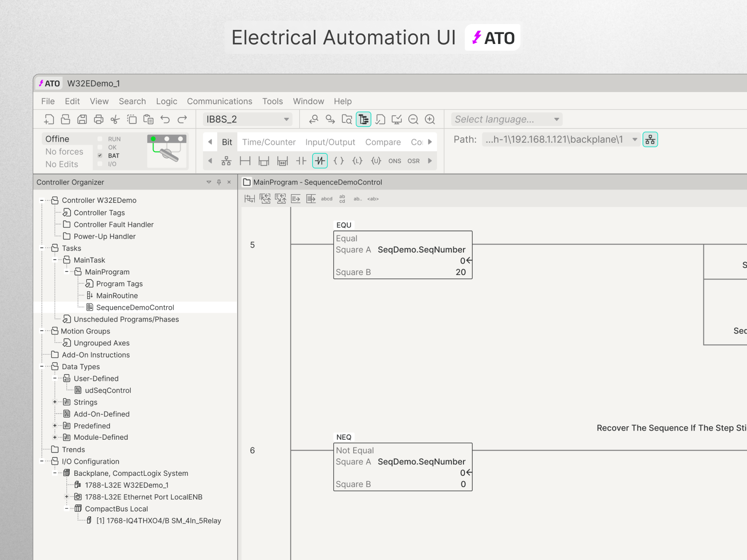This screenshot has height=560, width=747.
Task: Select the MainRoutine tree item
Action: coord(117,296)
